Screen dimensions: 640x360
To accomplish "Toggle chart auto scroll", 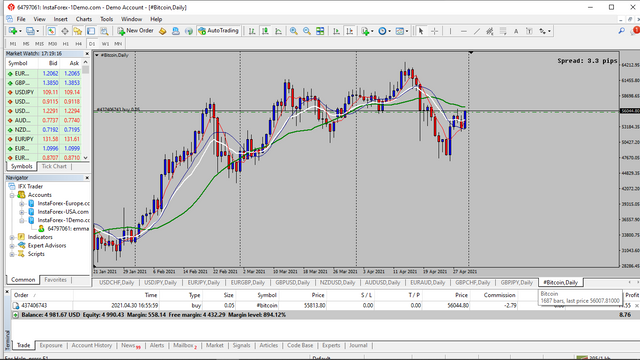I will coord(336,31).
